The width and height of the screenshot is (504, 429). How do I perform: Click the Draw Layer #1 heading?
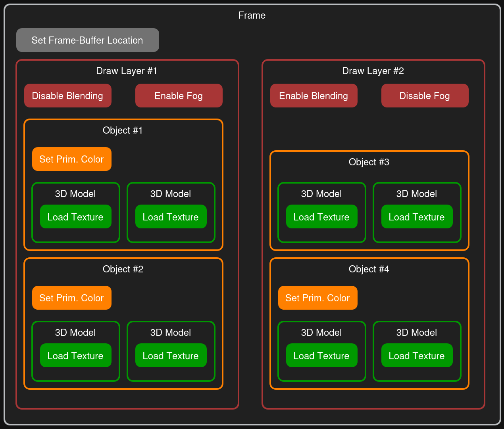[x=127, y=71]
